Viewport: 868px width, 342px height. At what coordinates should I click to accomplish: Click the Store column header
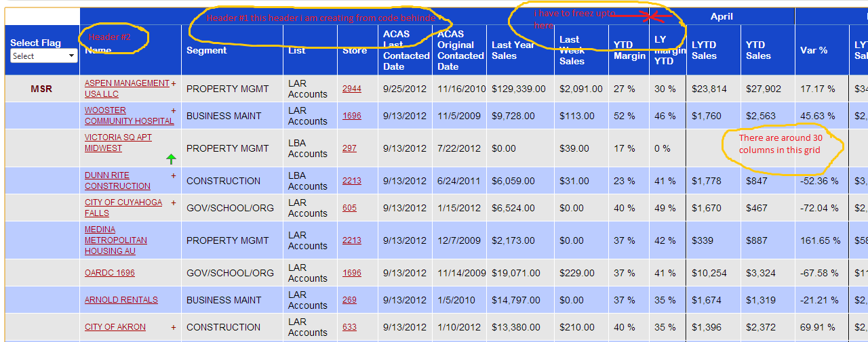click(355, 50)
